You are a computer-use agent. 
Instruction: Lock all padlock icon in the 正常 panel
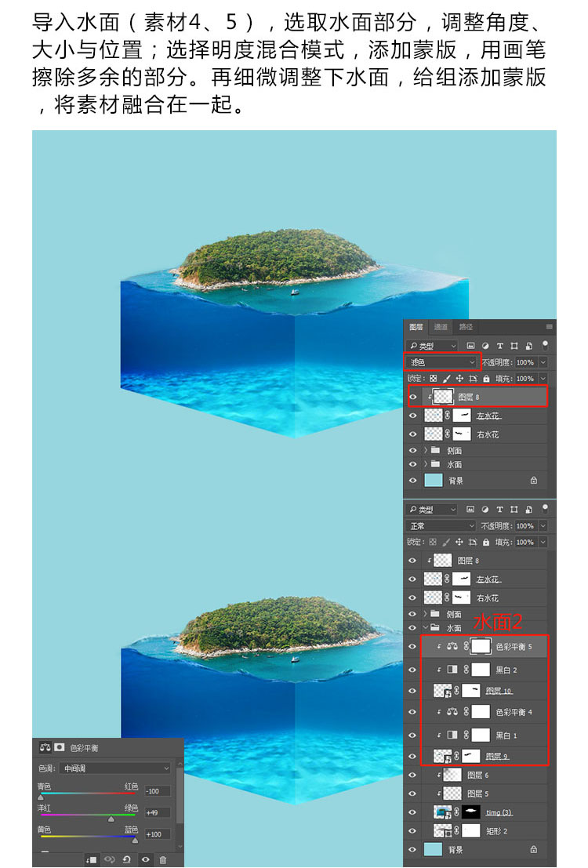[486, 542]
